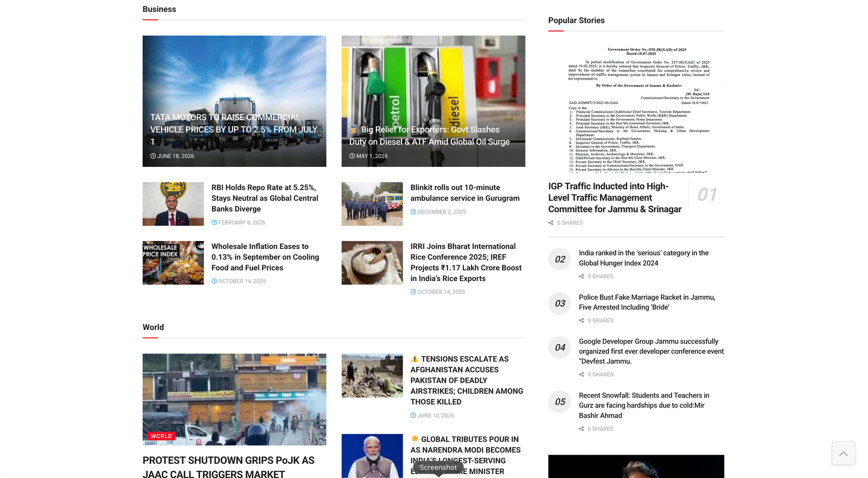
Task: Click the share icon under Global Hunger Index story
Action: 582,276
